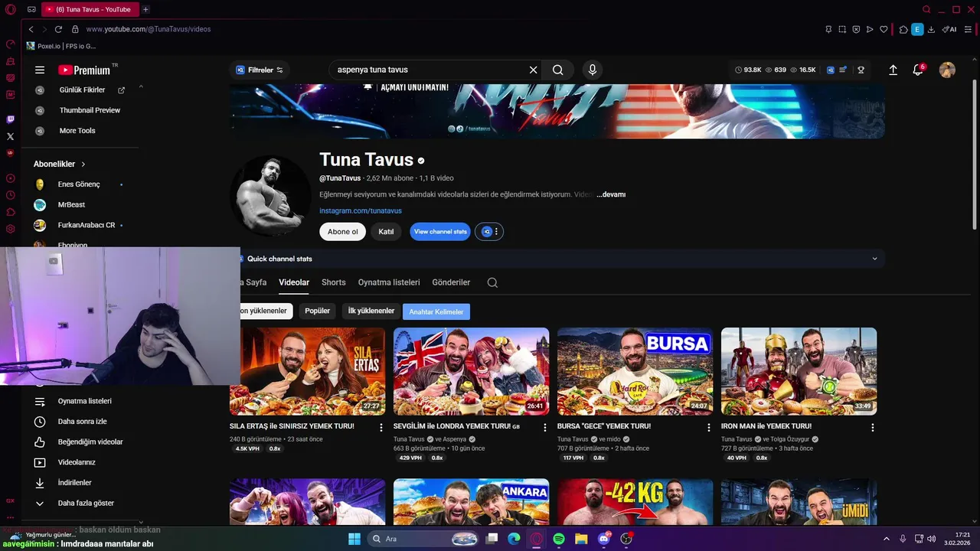The width and height of the screenshot is (980, 551).
Task: Open the Gönderiler tab
Action: coord(451,282)
